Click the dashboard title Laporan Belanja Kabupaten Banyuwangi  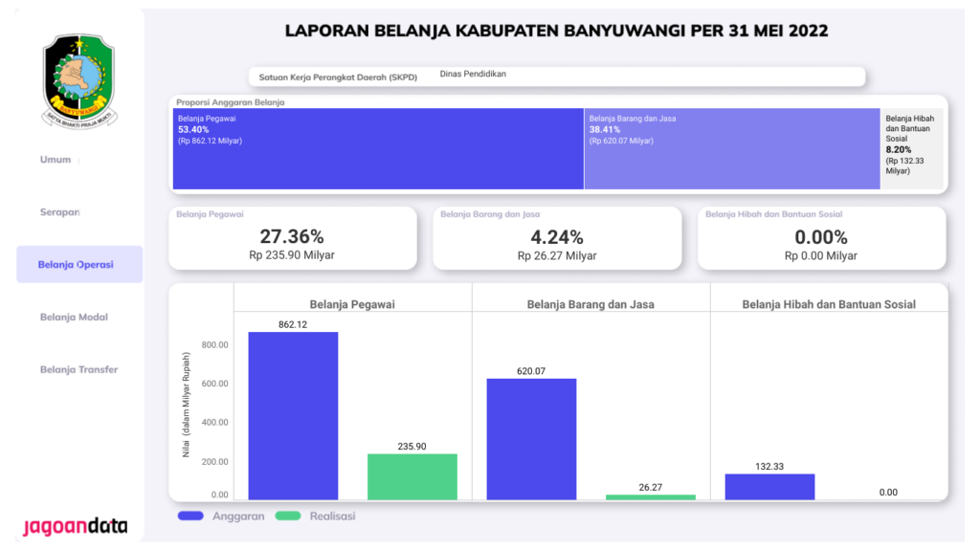pos(556,31)
